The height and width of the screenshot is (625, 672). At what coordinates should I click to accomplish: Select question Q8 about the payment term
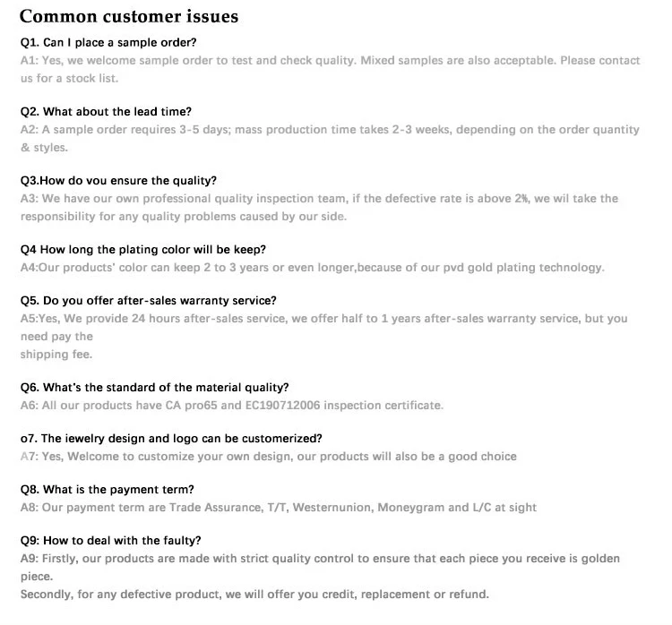pos(107,490)
